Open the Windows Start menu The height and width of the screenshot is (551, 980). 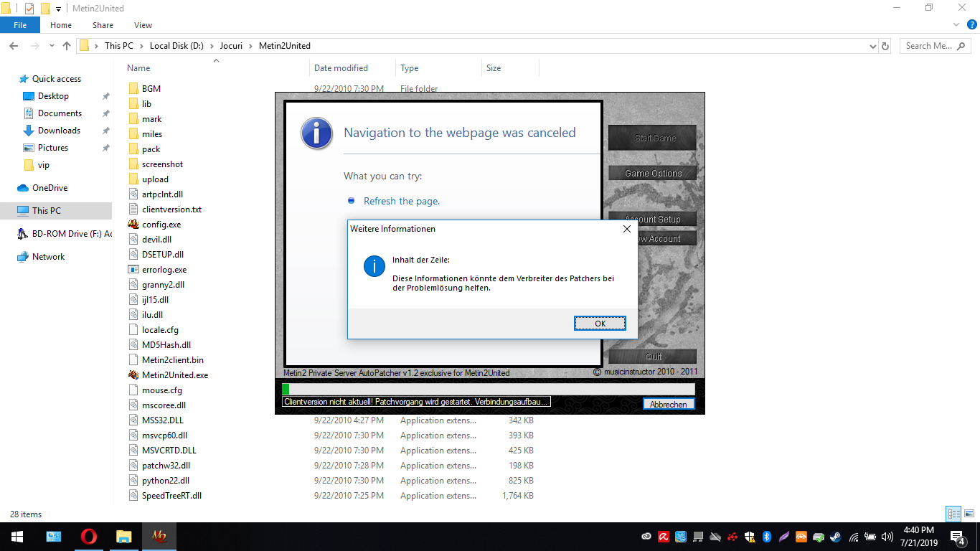(x=17, y=537)
